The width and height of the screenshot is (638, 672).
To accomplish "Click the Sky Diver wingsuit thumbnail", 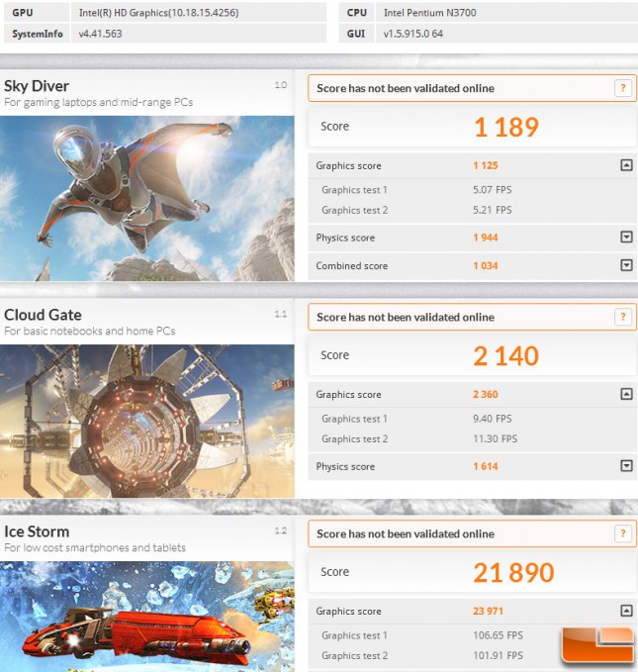I will tap(147, 198).
